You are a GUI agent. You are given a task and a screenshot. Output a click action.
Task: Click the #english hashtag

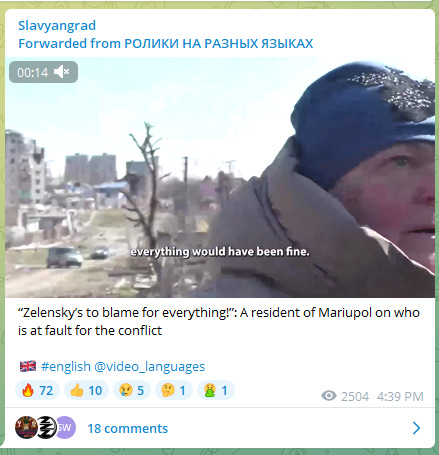tap(66, 366)
